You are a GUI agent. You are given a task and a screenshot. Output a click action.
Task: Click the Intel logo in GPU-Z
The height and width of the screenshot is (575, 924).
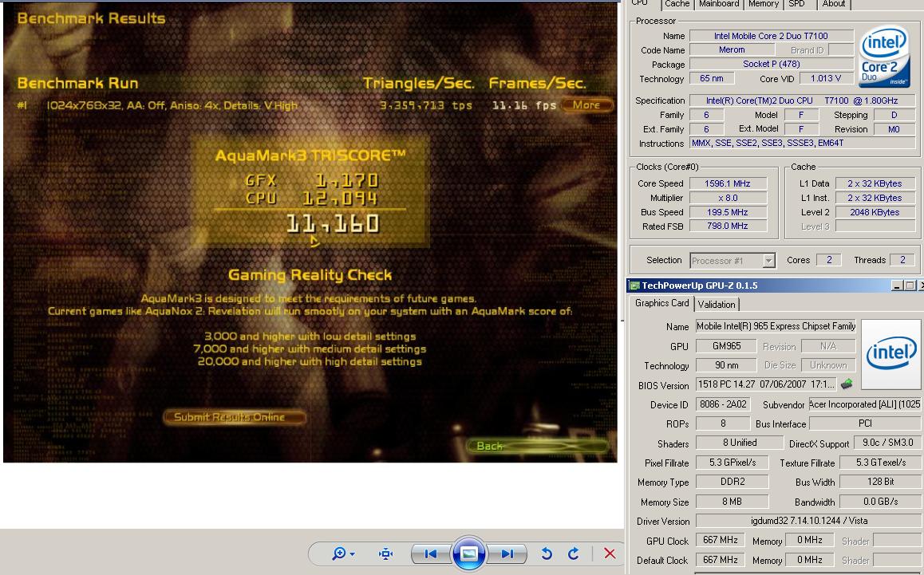pyautogui.click(x=890, y=353)
